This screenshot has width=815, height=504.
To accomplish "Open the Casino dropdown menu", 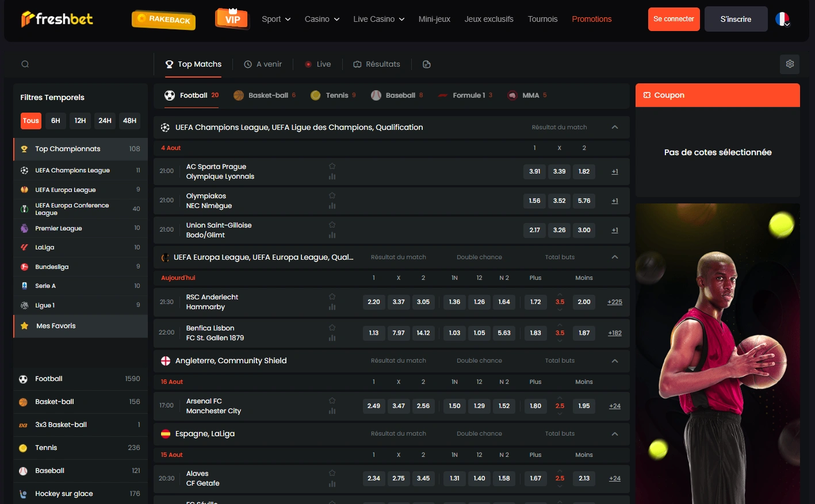I will [322, 19].
